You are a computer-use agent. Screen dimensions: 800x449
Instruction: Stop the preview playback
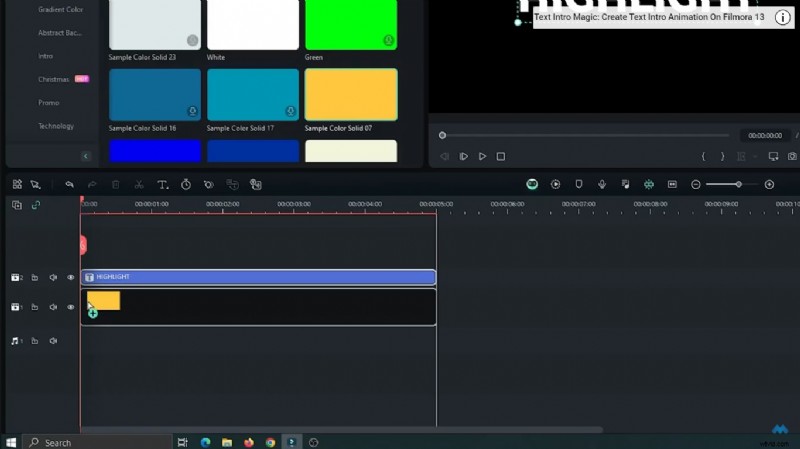tap(501, 156)
